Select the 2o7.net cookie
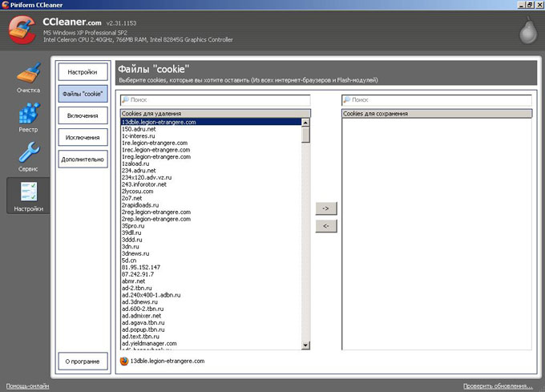The width and height of the screenshot is (545, 392). [211, 198]
